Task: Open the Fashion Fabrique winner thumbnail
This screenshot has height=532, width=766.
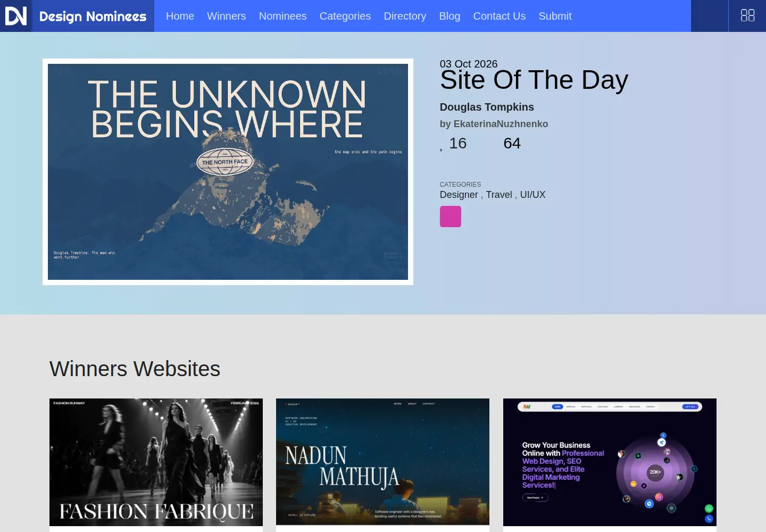Action: (156, 462)
